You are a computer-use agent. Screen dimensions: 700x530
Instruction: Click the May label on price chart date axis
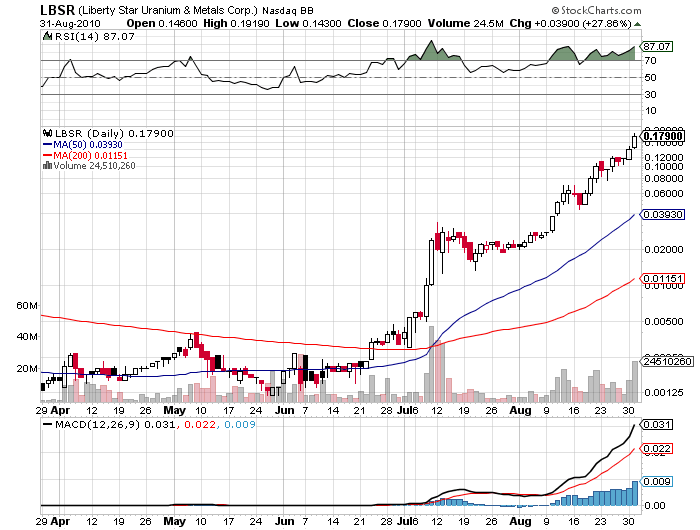pyautogui.click(x=175, y=410)
